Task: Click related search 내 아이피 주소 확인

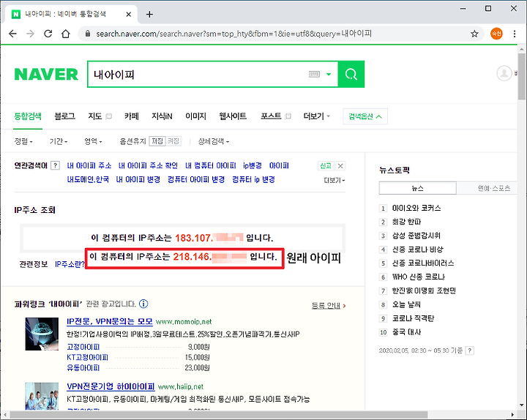Action: coord(148,165)
